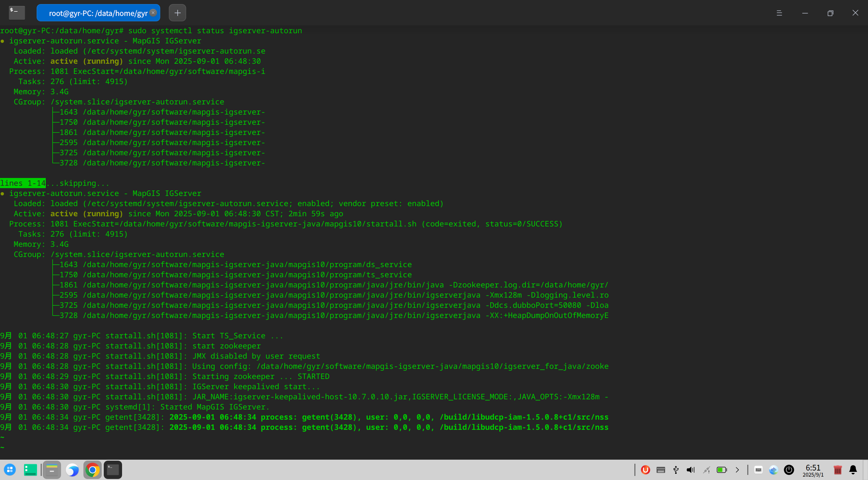Image resolution: width=868 pixels, height=480 pixels.
Task: Open the terminal hamburger menu
Action: click(779, 13)
